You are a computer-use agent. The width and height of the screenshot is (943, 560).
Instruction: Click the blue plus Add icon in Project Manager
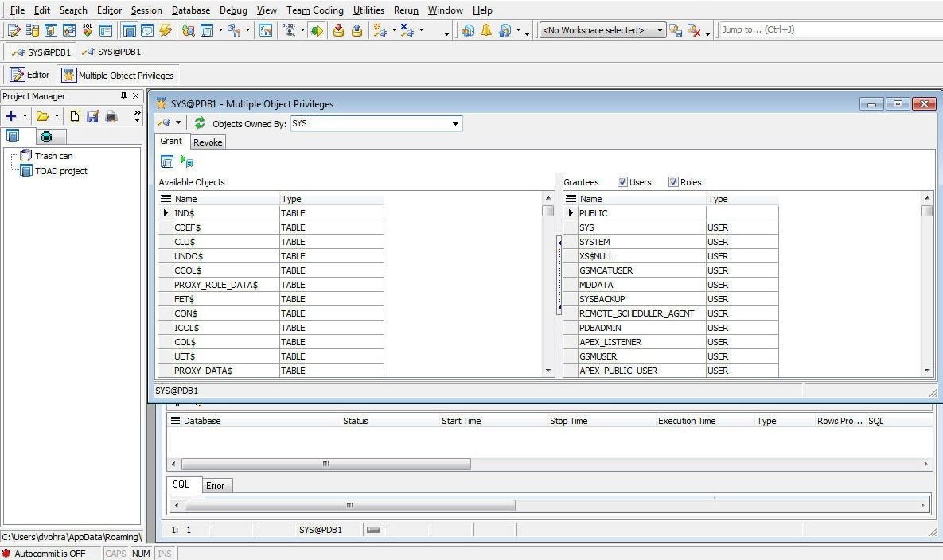[x=11, y=116]
